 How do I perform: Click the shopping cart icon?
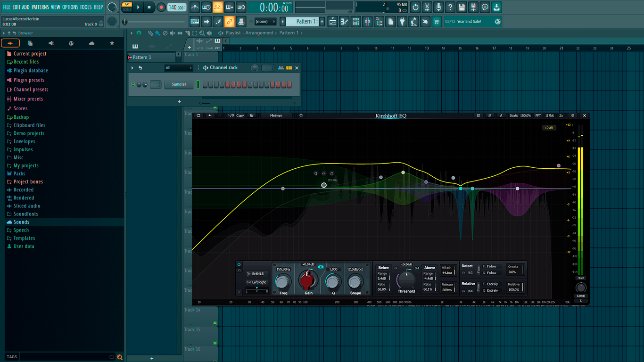[437, 22]
